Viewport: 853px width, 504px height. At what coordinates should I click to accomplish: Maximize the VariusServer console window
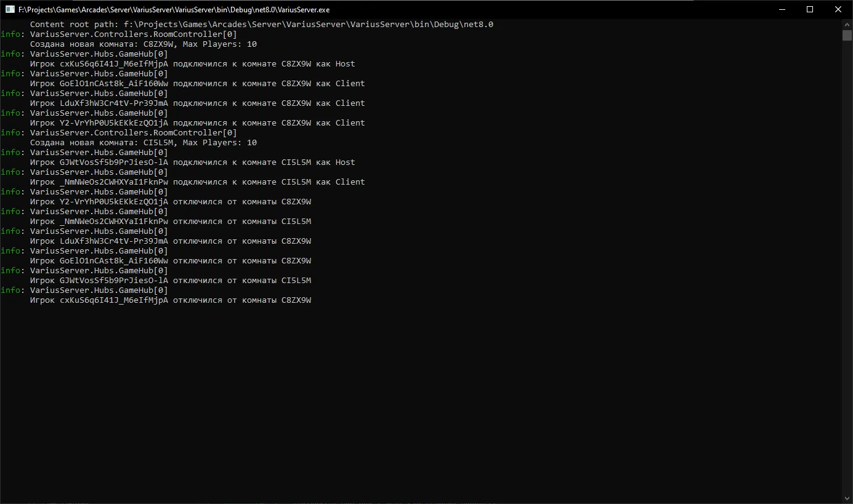pyautogui.click(x=810, y=9)
